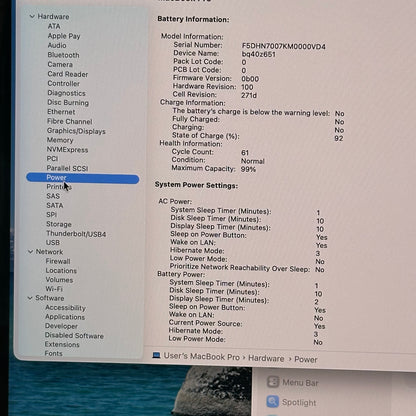Click Prioritize Network Reachability Over Sleep label

click(240, 268)
